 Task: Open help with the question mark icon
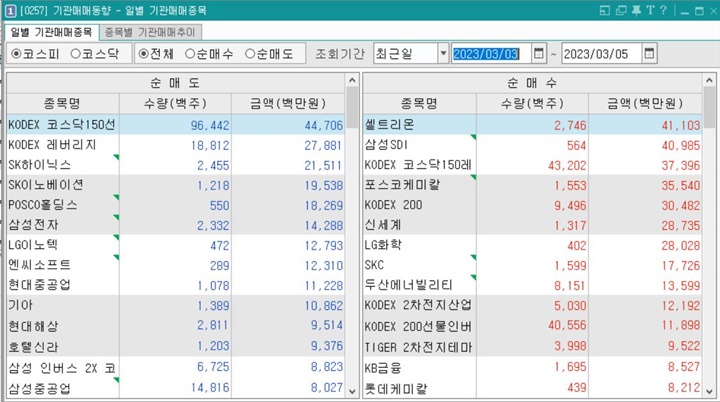coord(663,10)
